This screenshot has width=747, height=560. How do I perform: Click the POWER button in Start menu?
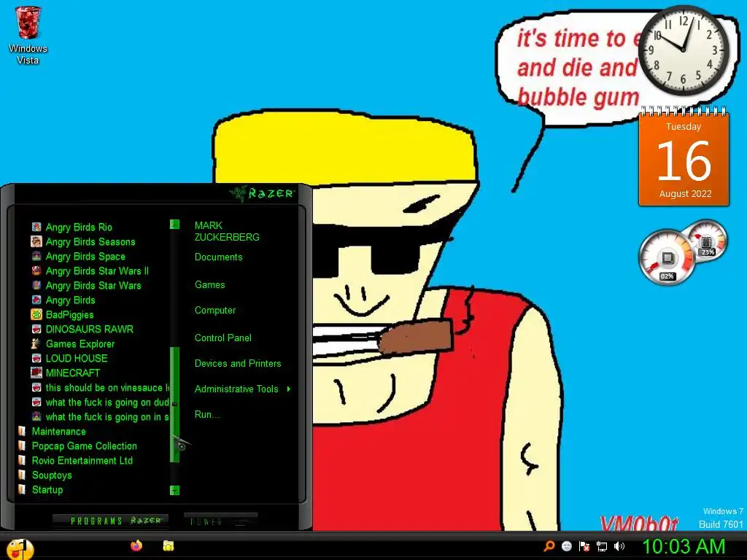[x=220, y=521]
